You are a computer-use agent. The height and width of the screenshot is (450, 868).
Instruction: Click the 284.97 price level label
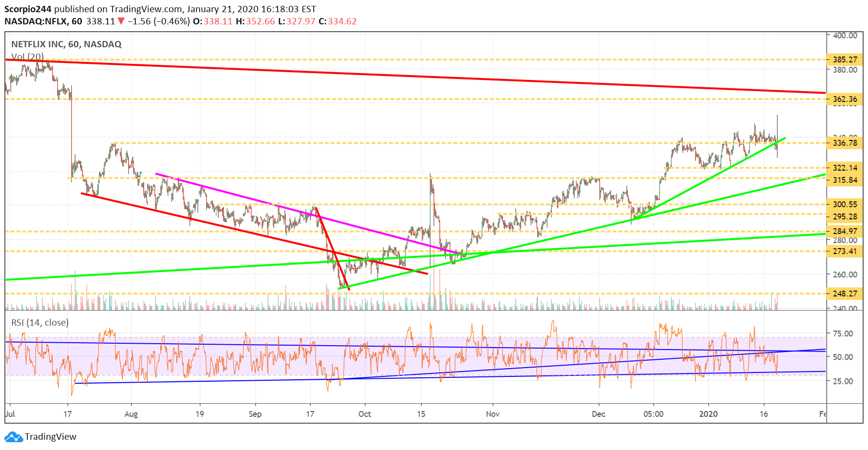[845, 231]
